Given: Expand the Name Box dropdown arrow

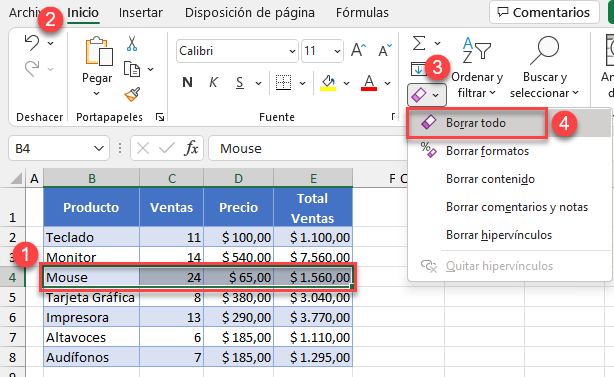Looking at the screenshot, I should click(x=99, y=148).
